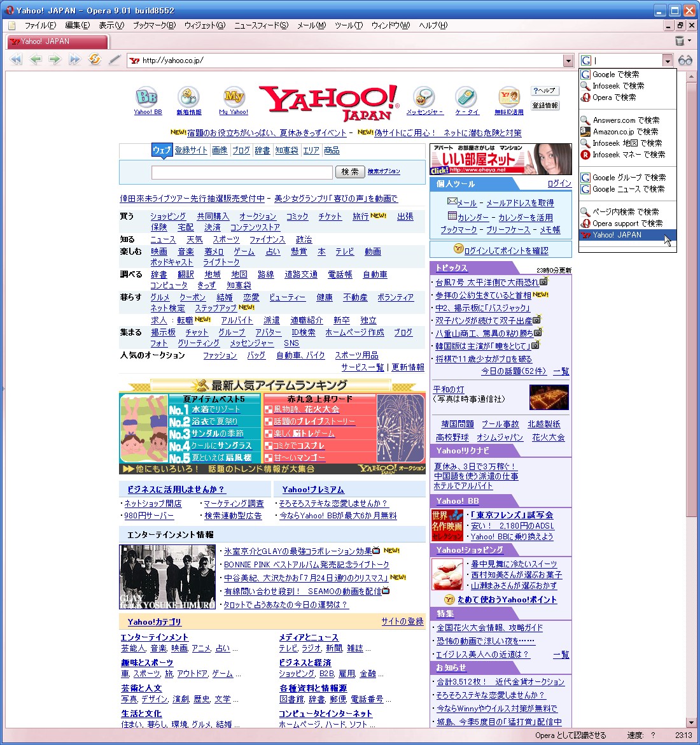The width and height of the screenshot is (700, 745).
Task: Click the 検索 button
Action: [350, 171]
